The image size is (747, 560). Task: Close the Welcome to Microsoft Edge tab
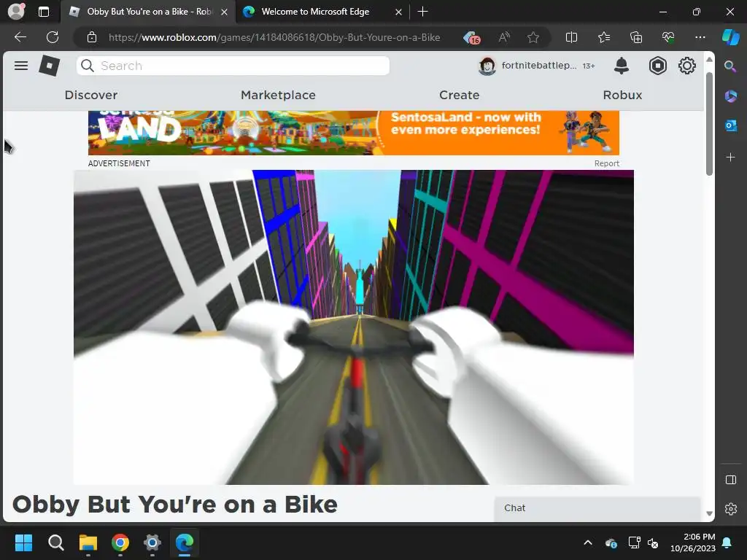(x=398, y=12)
